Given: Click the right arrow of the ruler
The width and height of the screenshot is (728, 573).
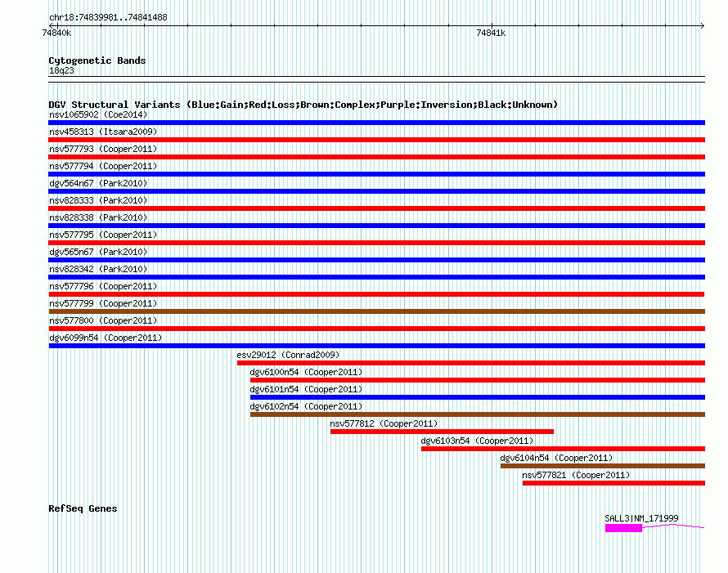Looking at the screenshot, I should (x=703, y=25).
